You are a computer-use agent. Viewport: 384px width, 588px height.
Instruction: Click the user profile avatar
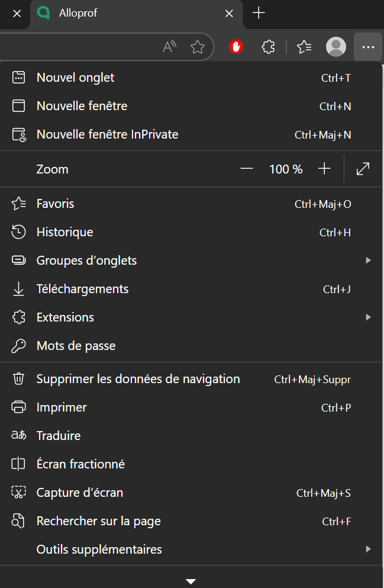tap(336, 47)
